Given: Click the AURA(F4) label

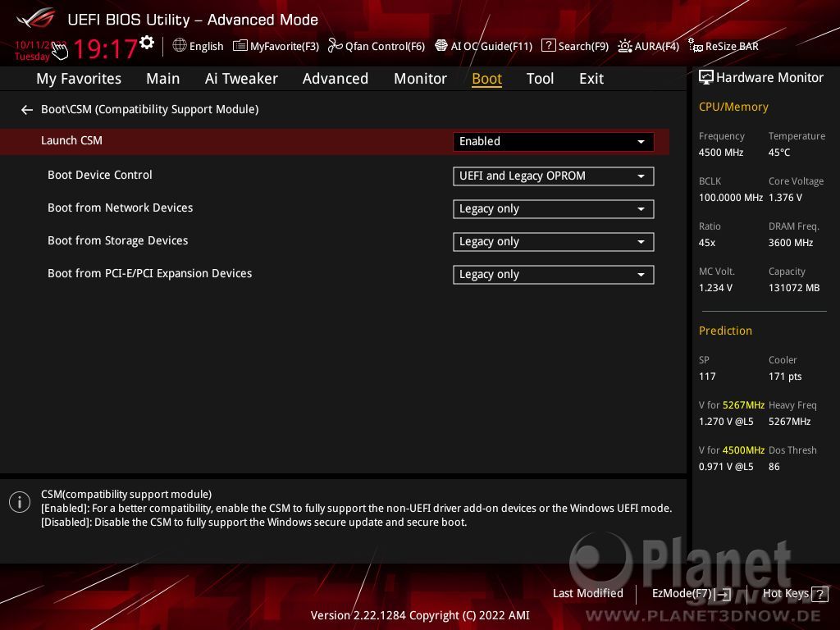Looking at the screenshot, I should (x=657, y=46).
